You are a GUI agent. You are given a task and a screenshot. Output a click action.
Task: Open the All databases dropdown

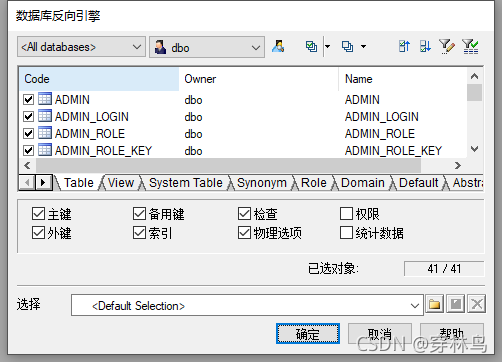pyautogui.click(x=81, y=47)
